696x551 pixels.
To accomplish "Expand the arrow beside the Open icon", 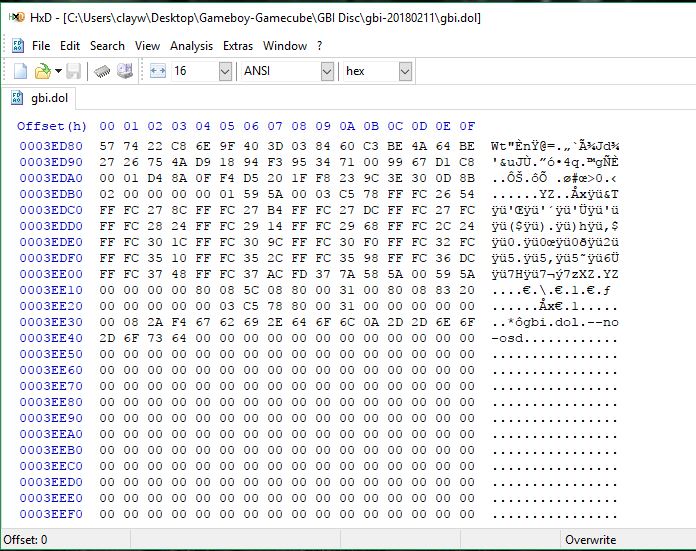I will (58, 71).
